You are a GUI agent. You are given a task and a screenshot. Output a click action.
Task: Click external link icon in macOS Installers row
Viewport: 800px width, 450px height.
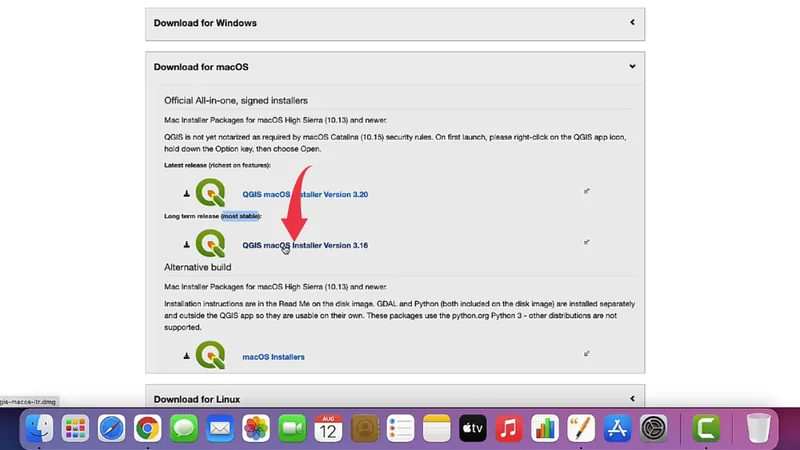point(586,354)
